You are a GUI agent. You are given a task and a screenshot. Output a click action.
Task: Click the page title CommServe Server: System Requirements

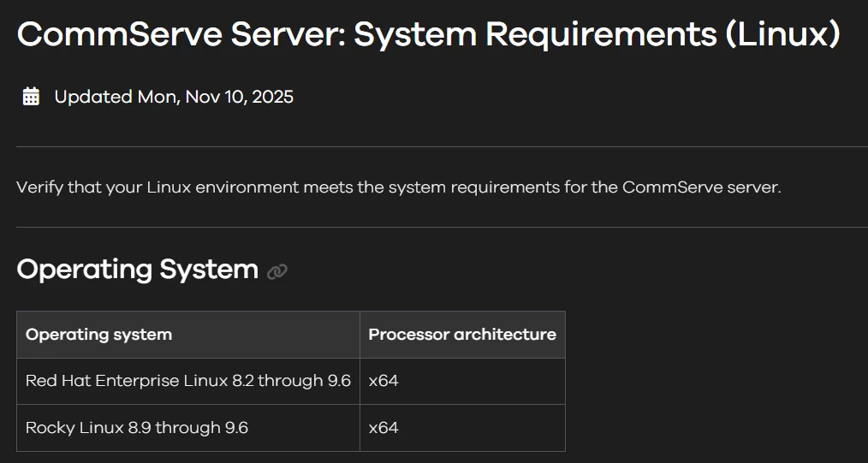[x=428, y=35]
